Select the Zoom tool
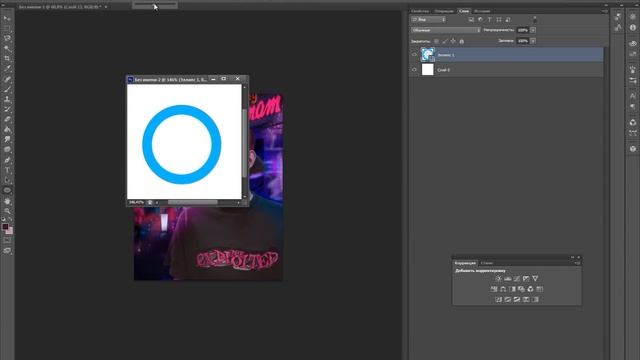Screen dimensions: 640x360 (x=7, y=211)
